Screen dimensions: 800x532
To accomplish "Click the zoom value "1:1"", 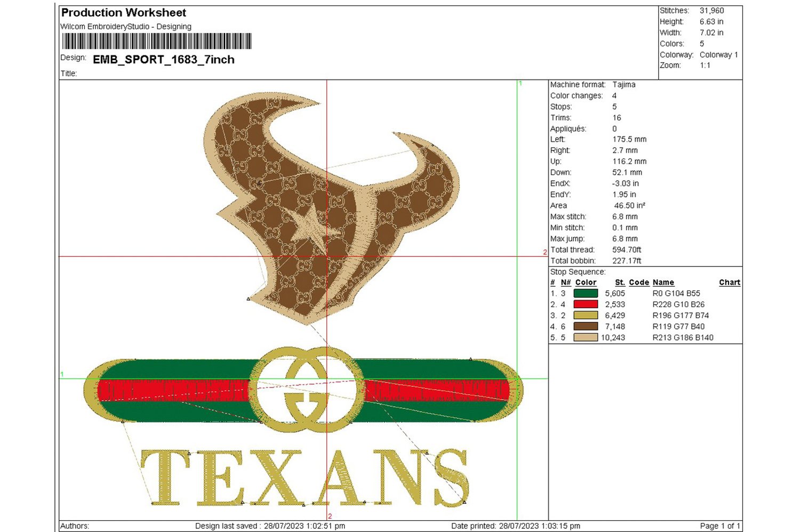I will click(705, 66).
